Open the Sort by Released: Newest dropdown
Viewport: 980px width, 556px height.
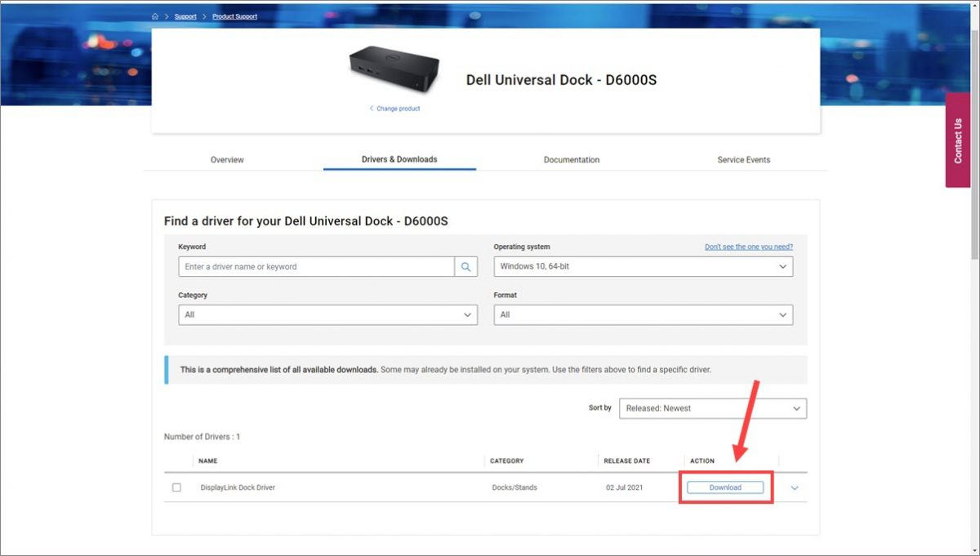tap(712, 408)
